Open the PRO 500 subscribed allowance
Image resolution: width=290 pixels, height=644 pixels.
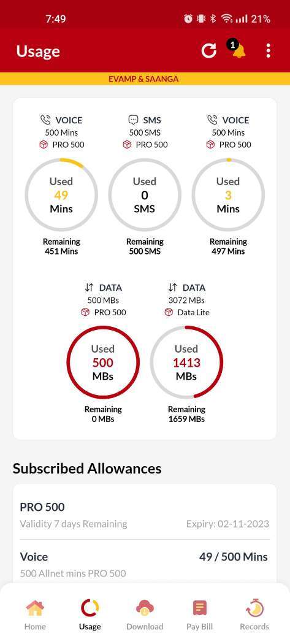[x=145, y=515]
